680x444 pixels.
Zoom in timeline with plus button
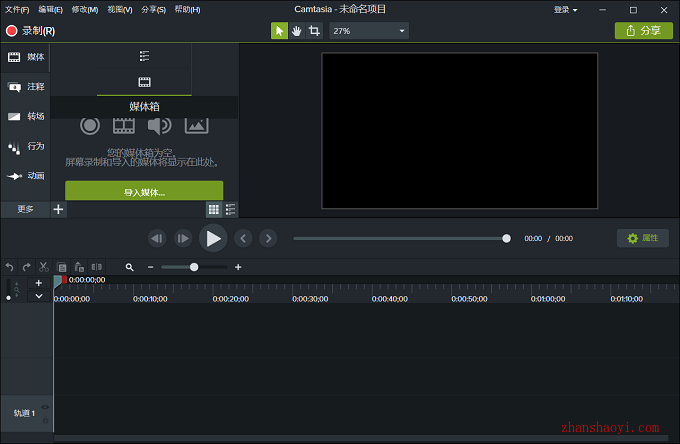238,267
